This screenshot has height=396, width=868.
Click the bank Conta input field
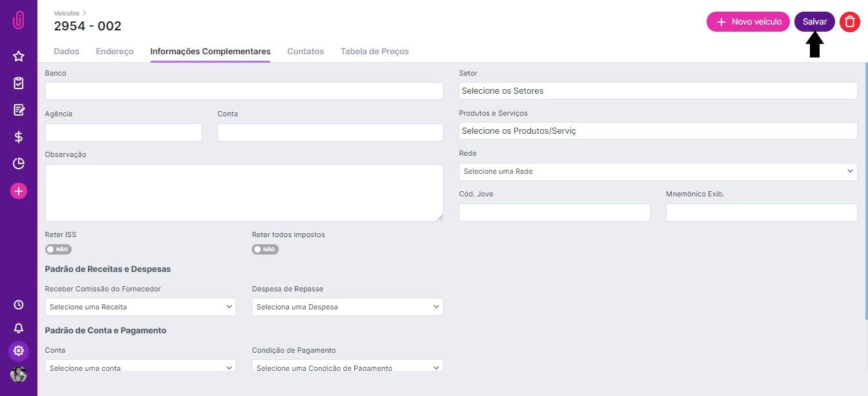pos(330,132)
